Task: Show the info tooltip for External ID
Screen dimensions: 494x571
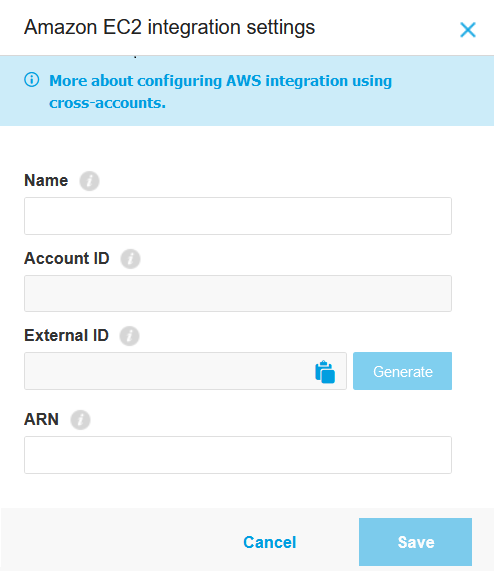Action: coord(130,336)
